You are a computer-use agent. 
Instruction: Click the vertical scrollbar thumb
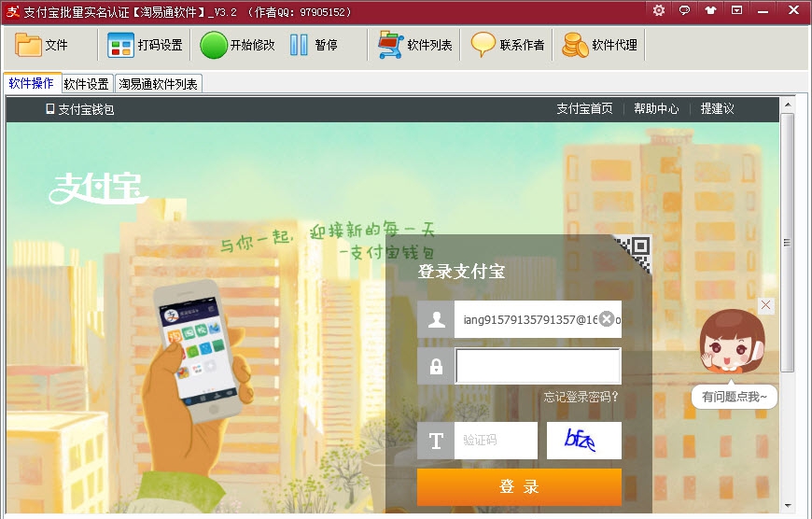(788, 243)
